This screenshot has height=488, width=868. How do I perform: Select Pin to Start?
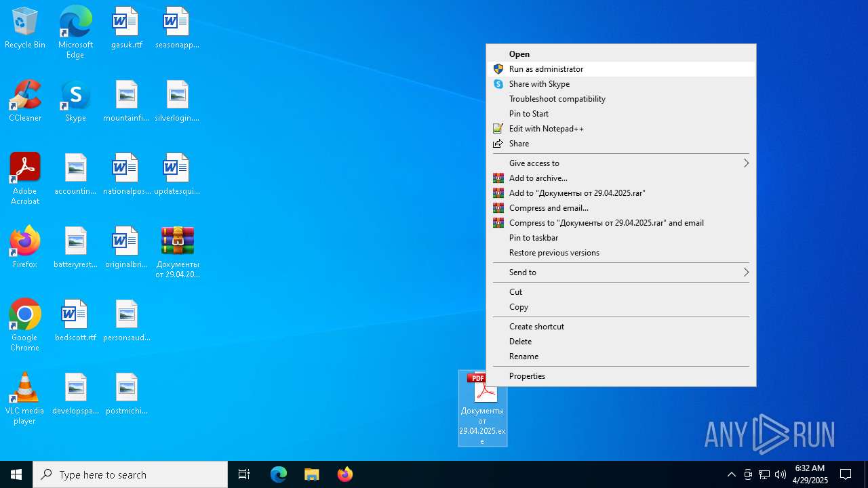pos(620,114)
